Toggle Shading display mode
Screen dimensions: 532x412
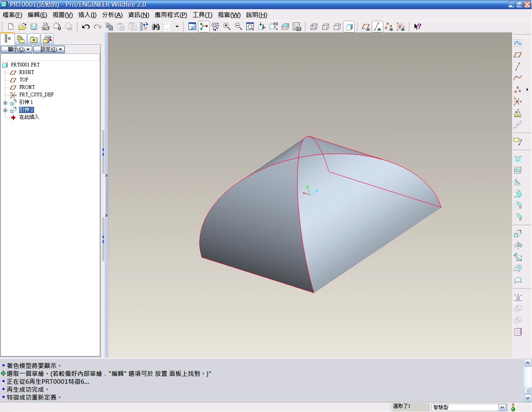349,27
